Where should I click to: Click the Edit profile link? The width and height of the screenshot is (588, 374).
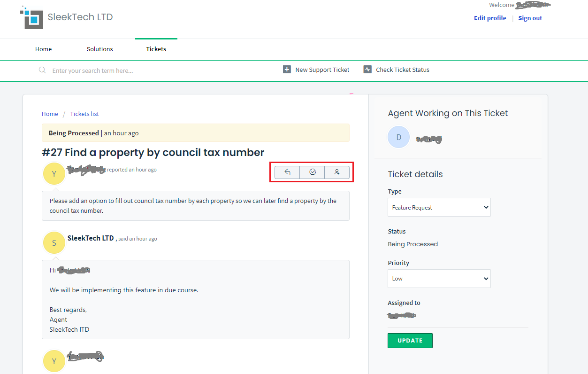(x=490, y=18)
